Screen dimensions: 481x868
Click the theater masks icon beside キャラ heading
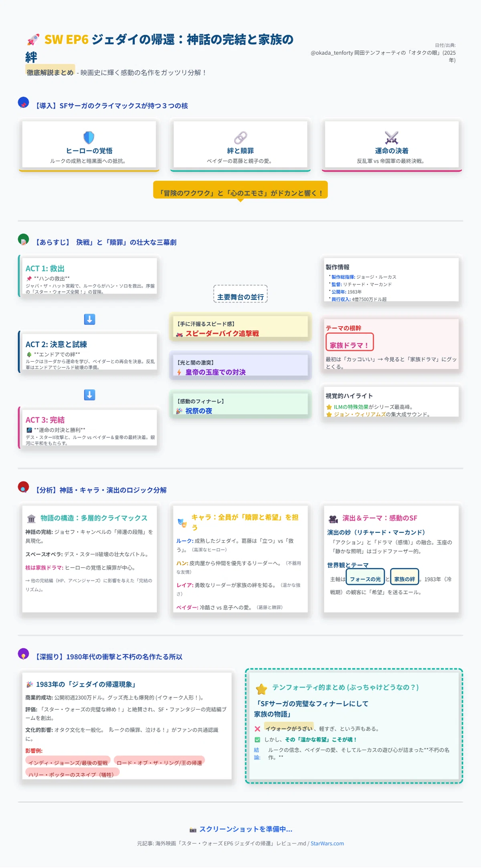[182, 522]
